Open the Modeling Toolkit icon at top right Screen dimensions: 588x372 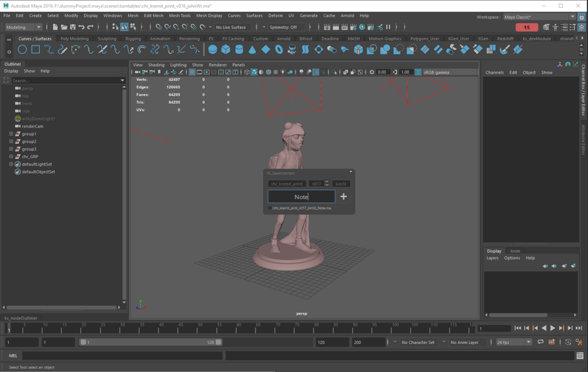546,27
